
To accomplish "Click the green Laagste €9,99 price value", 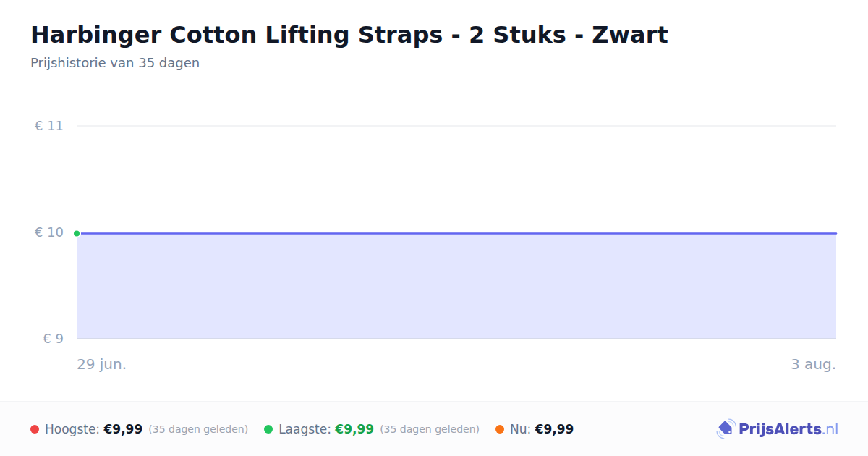I will coord(354,429).
